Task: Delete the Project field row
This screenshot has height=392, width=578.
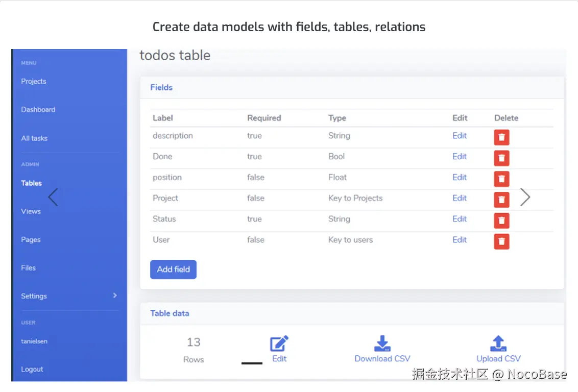Action: [501, 200]
